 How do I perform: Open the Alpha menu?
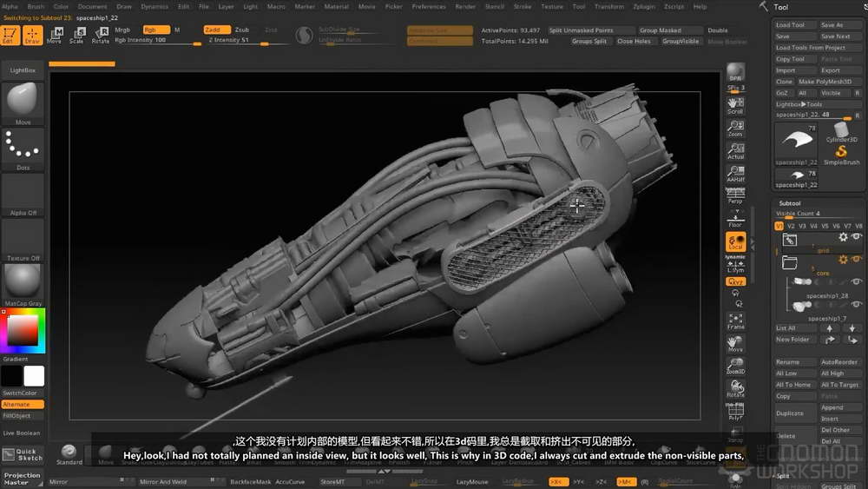(x=10, y=7)
